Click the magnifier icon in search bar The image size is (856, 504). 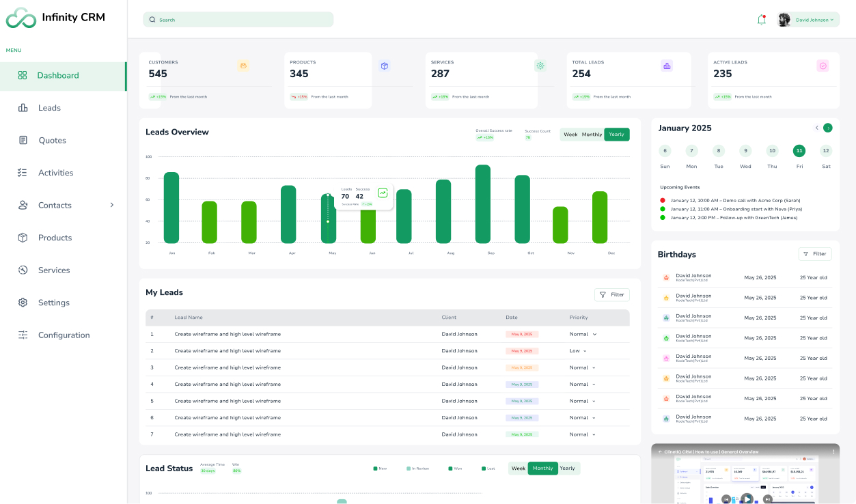(x=152, y=20)
